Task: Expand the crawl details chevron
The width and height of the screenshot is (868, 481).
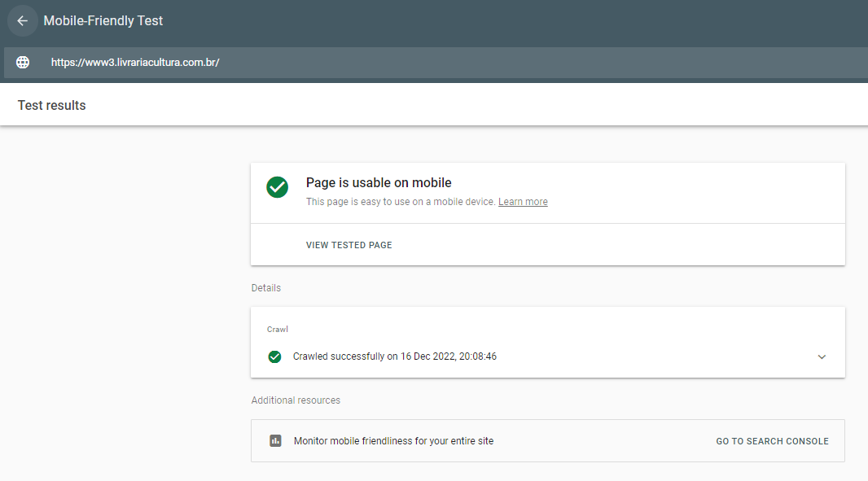Action: (822, 356)
